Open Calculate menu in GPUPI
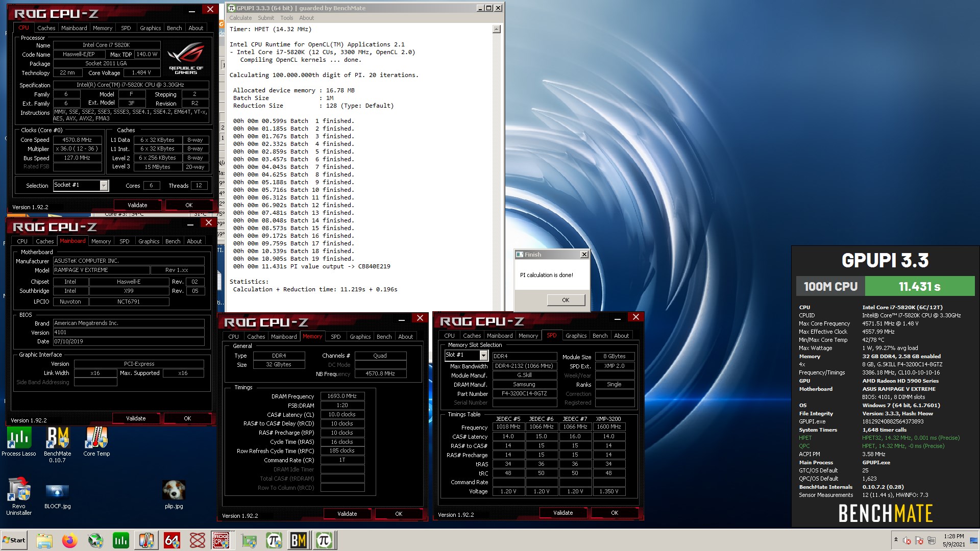The height and width of the screenshot is (551, 980). pos(240,18)
